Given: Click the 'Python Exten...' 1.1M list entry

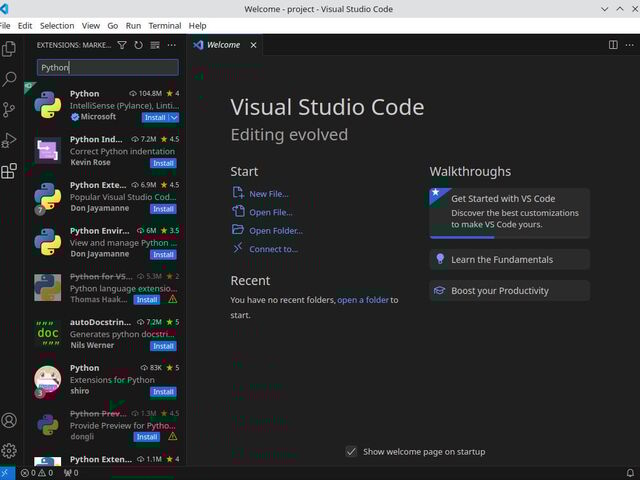Looking at the screenshot, I should pyautogui.click(x=106, y=460).
